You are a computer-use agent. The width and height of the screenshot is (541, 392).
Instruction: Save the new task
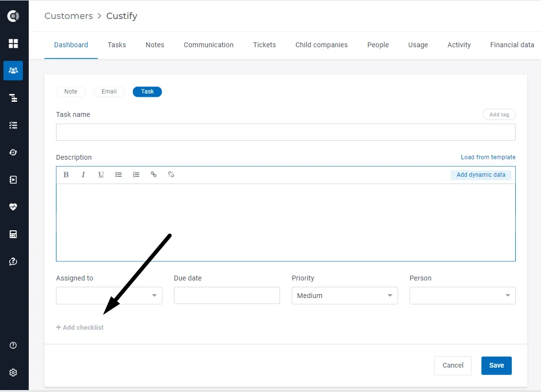497,365
